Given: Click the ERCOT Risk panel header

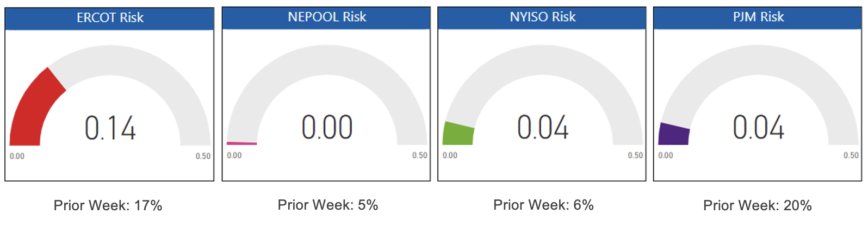Looking at the screenshot, I should (109, 18).
